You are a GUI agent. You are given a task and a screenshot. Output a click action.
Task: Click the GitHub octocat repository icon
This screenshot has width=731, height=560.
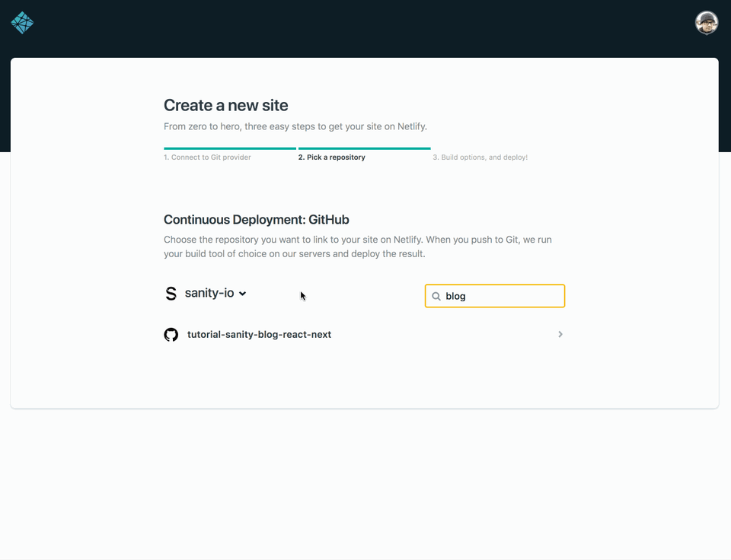[171, 335]
